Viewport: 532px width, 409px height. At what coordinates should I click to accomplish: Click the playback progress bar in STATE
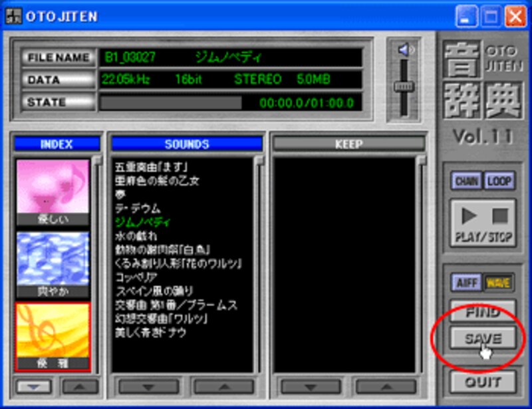click(170, 102)
